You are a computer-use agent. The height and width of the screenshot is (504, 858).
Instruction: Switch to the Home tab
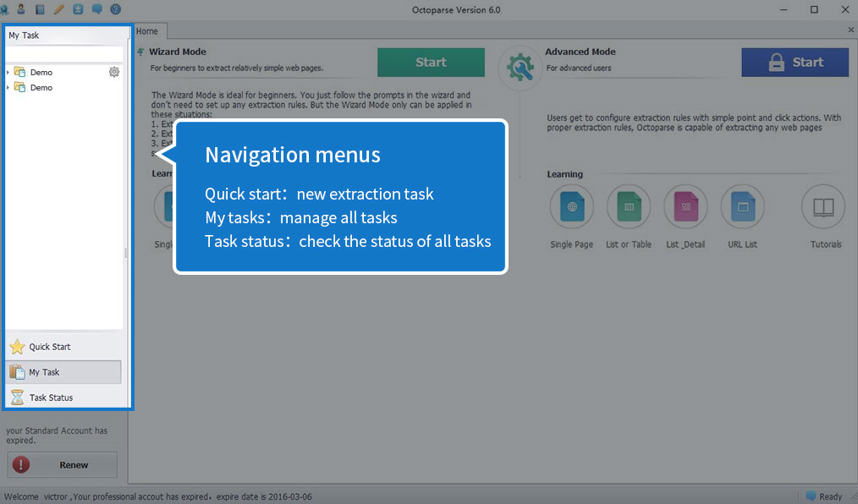[x=147, y=31]
